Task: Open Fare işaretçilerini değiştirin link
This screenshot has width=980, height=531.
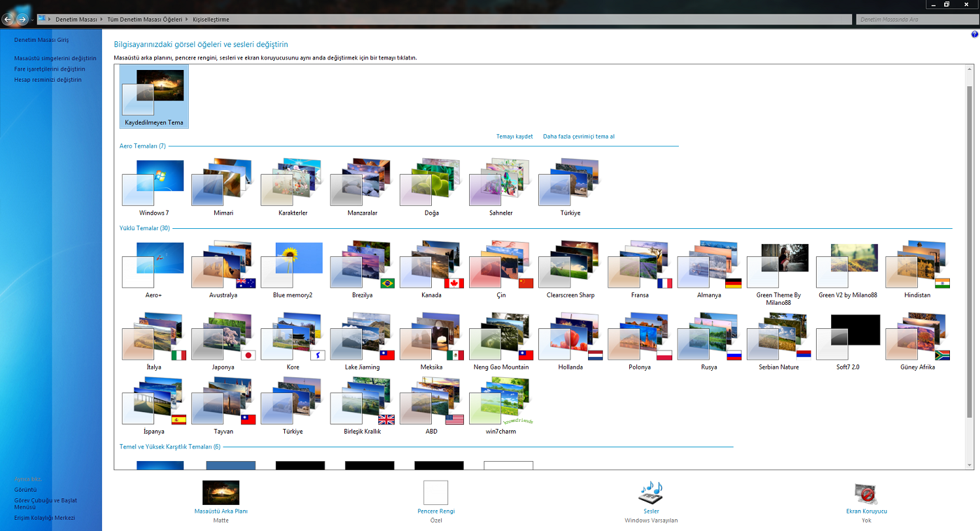Action: pos(50,69)
